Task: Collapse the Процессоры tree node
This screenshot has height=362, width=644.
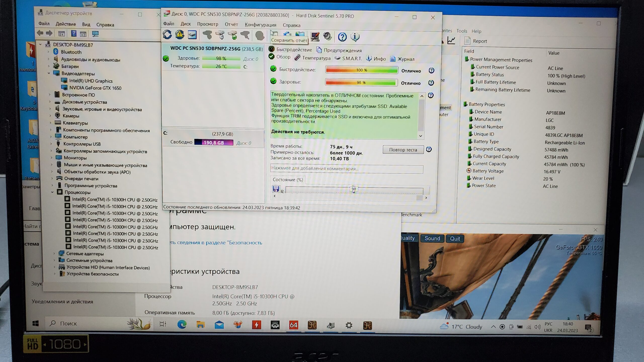Action: (52, 192)
